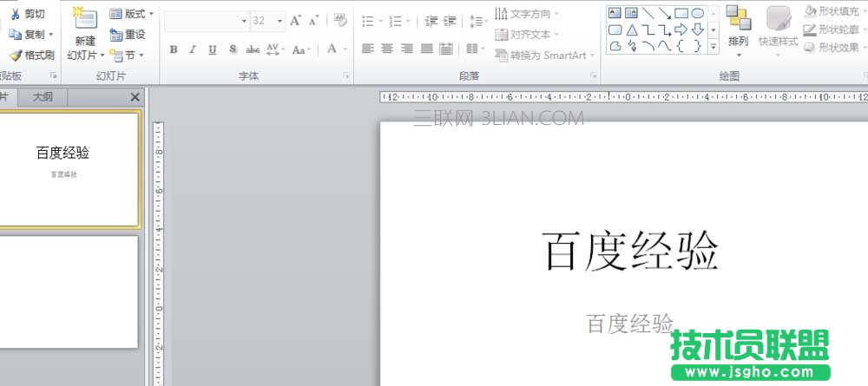Select the Freeform shape
The image size is (868, 386).
(615, 47)
